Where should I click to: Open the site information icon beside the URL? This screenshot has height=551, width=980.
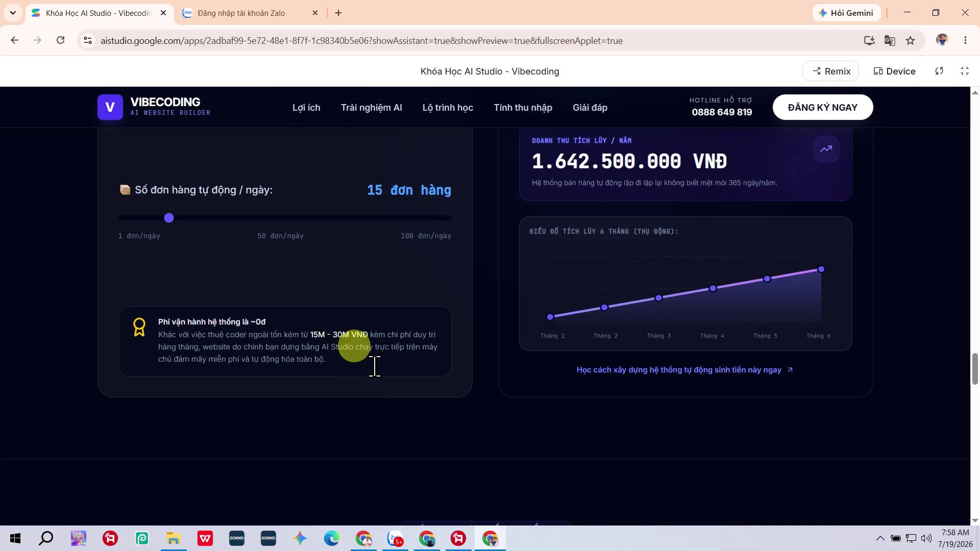(88, 41)
